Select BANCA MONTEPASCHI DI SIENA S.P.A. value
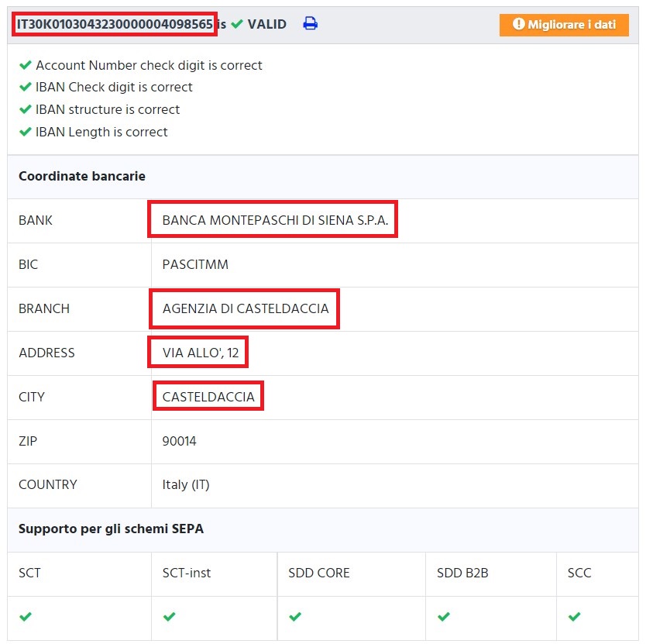The image size is (653, 644). [275, 220]
